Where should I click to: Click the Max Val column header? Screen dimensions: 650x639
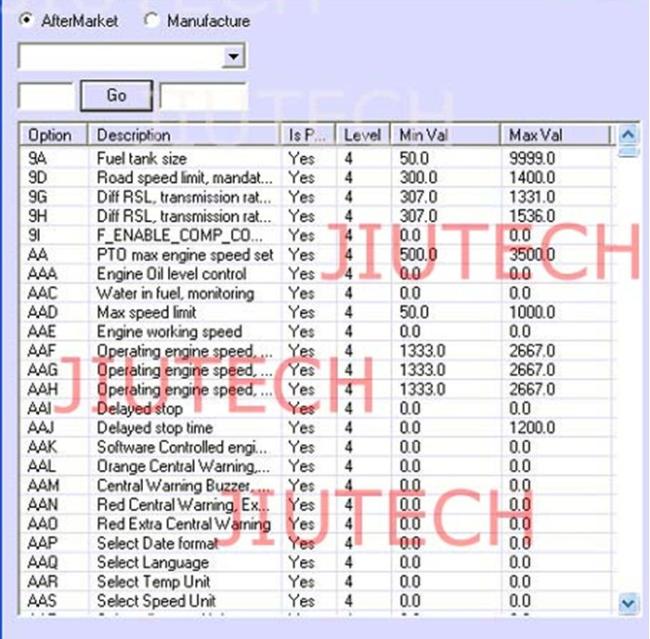pyautogui.click(x=555, y=135)
